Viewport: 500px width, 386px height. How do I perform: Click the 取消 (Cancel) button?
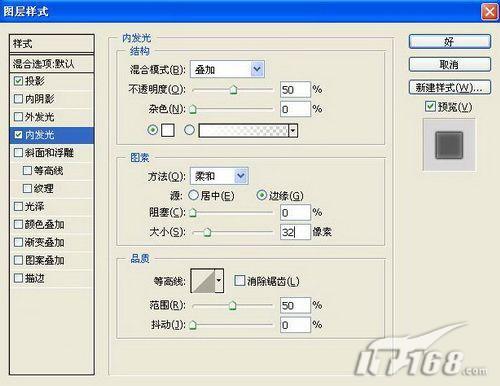pyautogui.click(x=450, y=64)
